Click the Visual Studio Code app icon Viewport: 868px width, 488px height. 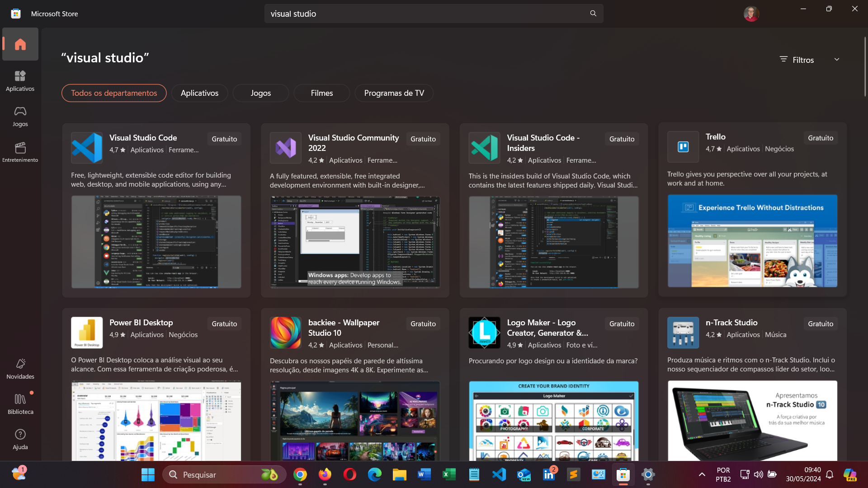tap(87, 148)
